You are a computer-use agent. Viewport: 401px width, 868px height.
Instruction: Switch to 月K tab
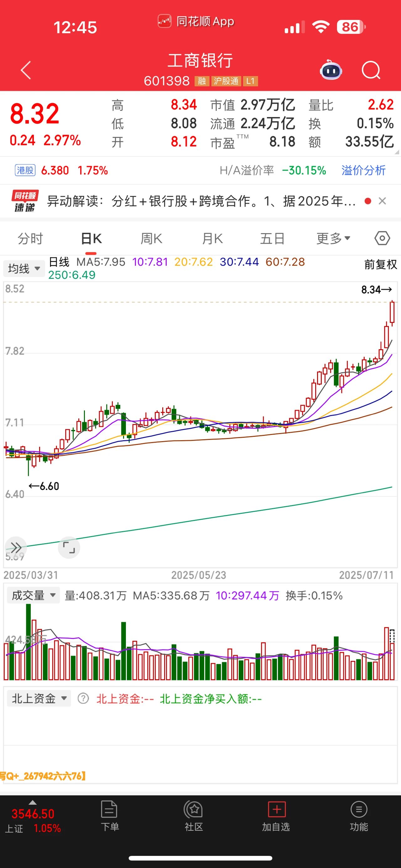(212, 238)
